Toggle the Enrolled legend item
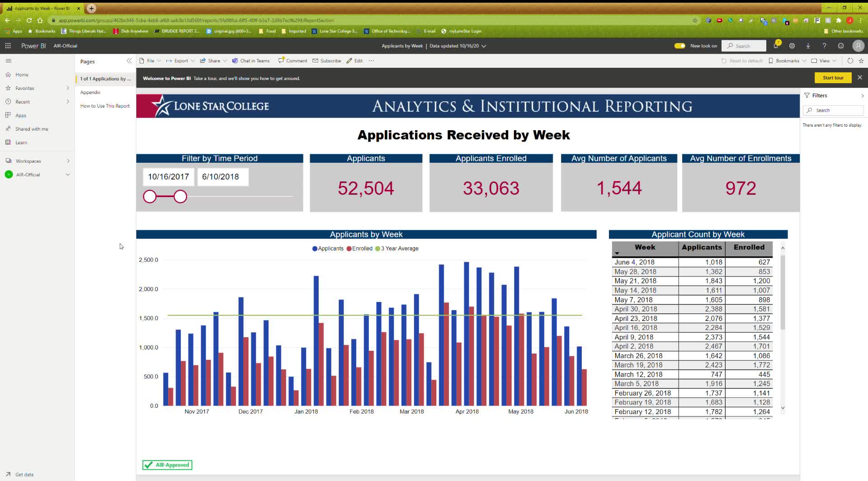The height and width of the screenshot is (481, 868). (359, 248)
